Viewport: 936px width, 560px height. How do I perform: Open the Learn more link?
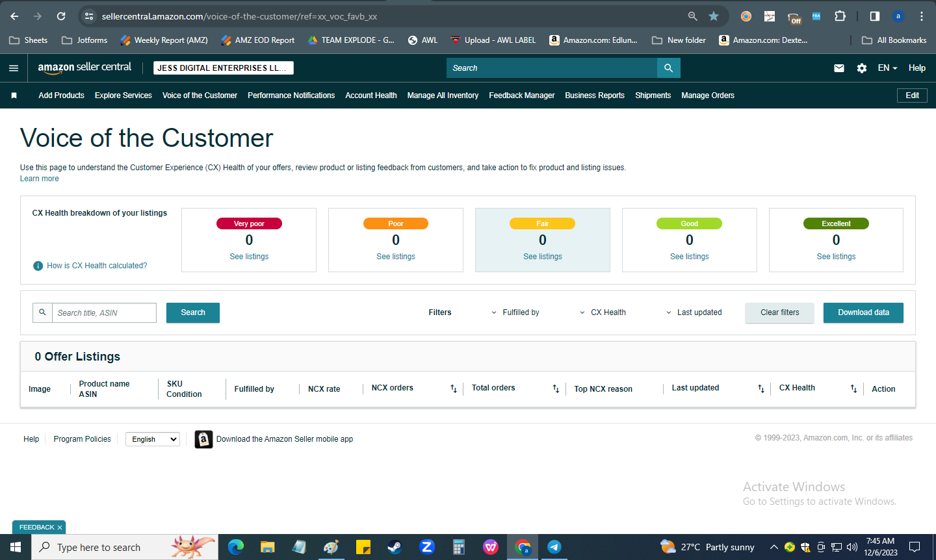point(40,179)
